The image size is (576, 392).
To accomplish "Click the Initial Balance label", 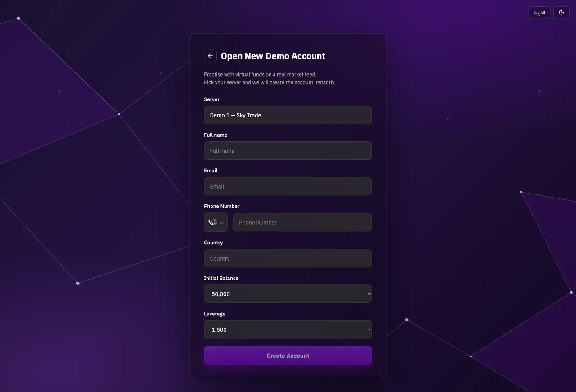I will [221, 278].
